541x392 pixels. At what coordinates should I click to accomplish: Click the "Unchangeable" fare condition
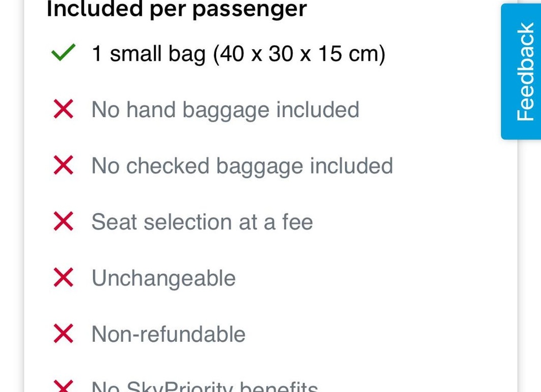(x=163, y=278)
